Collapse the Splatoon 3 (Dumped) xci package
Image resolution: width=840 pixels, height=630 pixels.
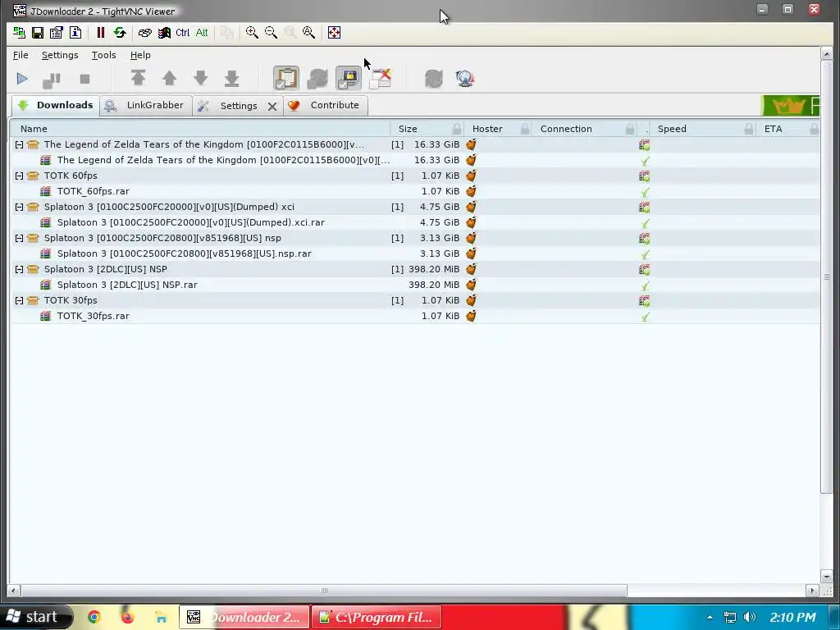tap(20, 207)
